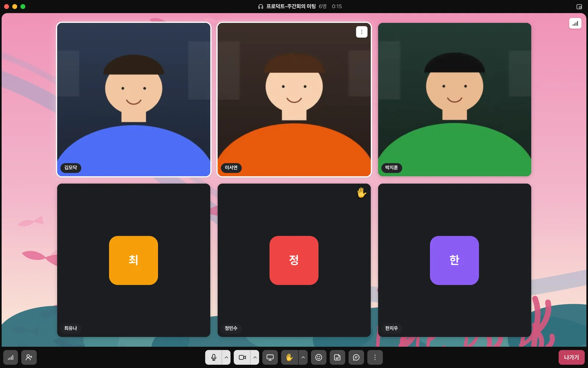The height and width of the screenshot is (368, 588).
Task: Turn off the camera
Action: coord(242,357)
